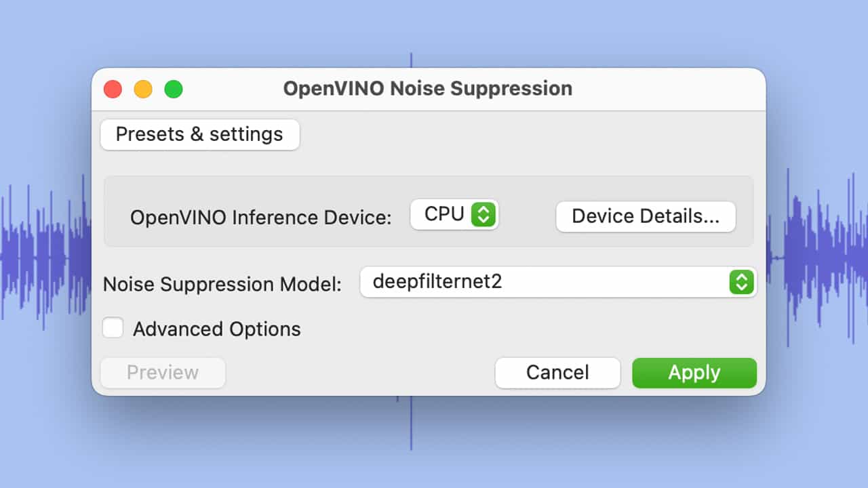Click the waveform spike above the dialog

click(411, 60)
